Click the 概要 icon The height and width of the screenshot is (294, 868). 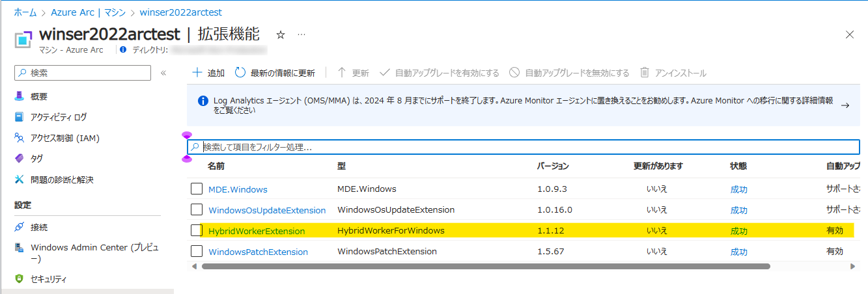(20, 96)
